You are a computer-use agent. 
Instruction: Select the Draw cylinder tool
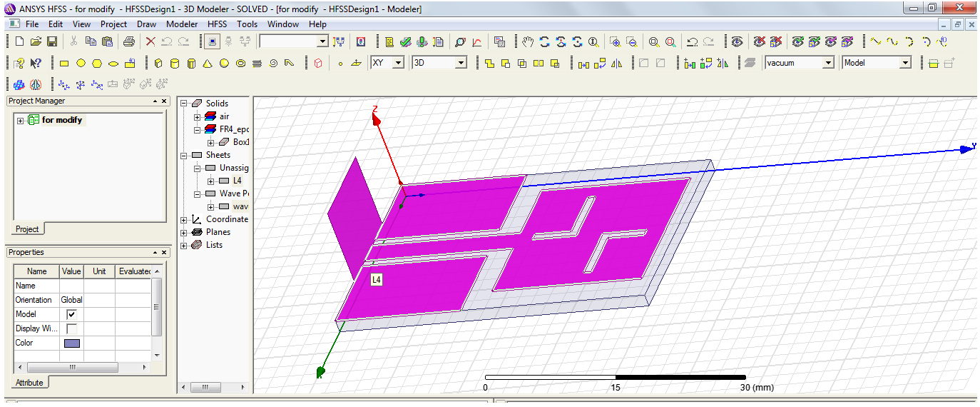tap(175, 63)
